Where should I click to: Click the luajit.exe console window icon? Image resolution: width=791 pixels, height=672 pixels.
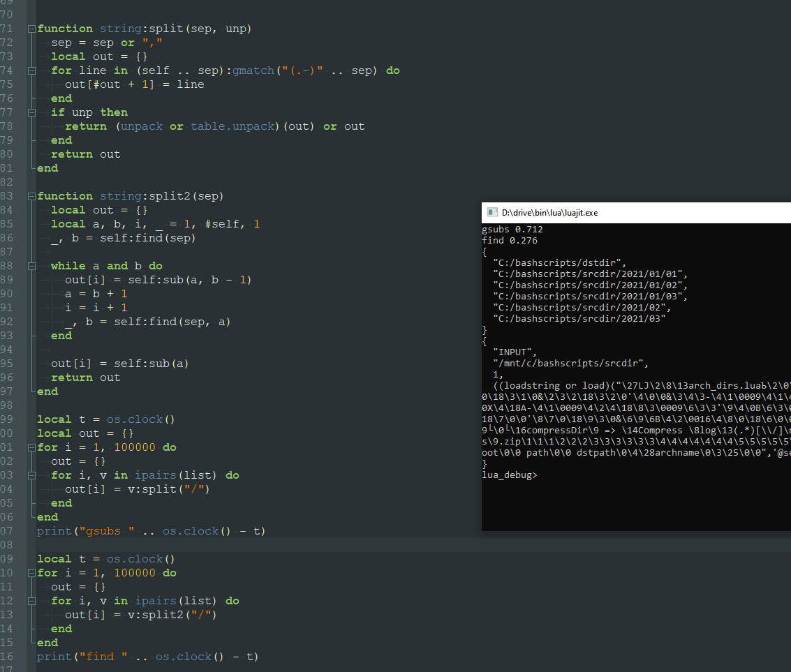492,212
